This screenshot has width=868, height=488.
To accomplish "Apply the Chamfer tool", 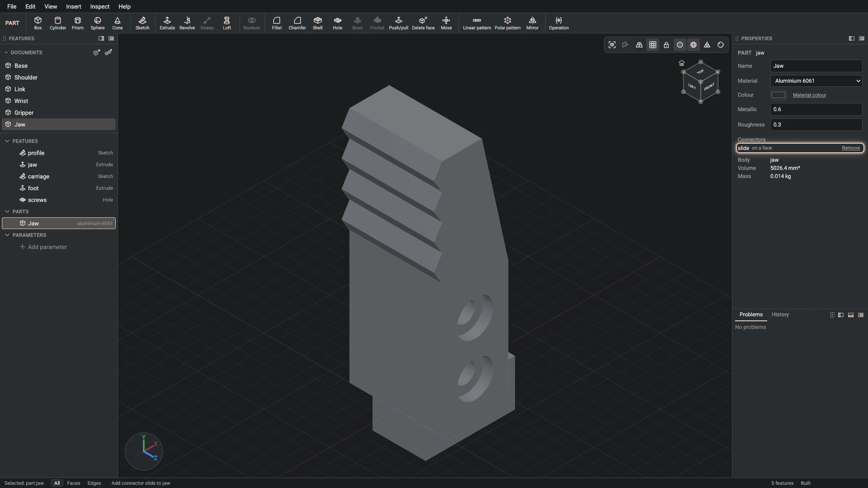I will (x=297, y=23).
